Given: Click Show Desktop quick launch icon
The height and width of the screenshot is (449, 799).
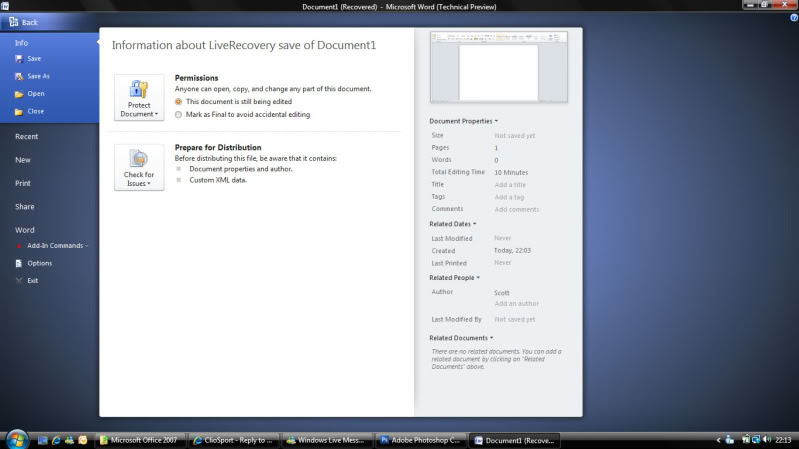Looking at the screenshot, I should (43, 440).
